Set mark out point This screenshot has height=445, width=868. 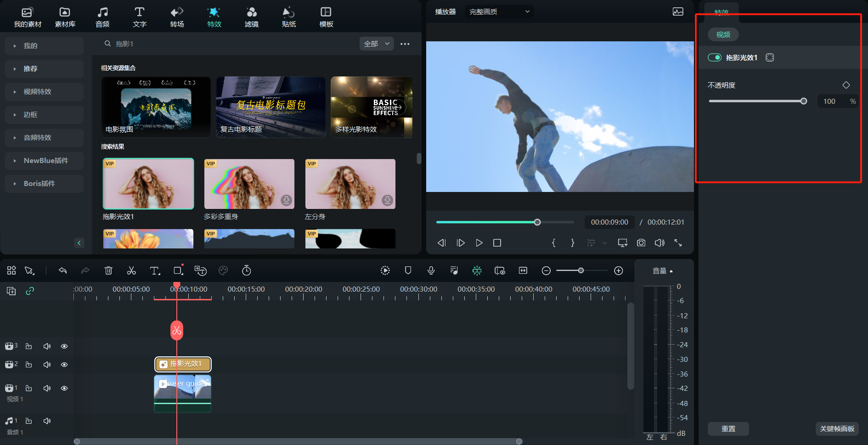click(x=572, y=243)
